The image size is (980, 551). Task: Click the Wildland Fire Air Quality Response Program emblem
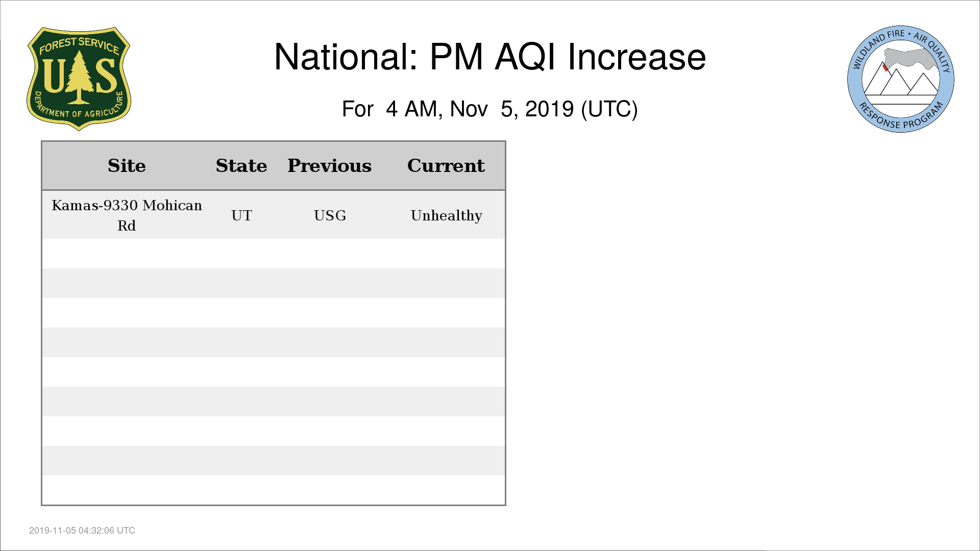(x=901, y=79)
